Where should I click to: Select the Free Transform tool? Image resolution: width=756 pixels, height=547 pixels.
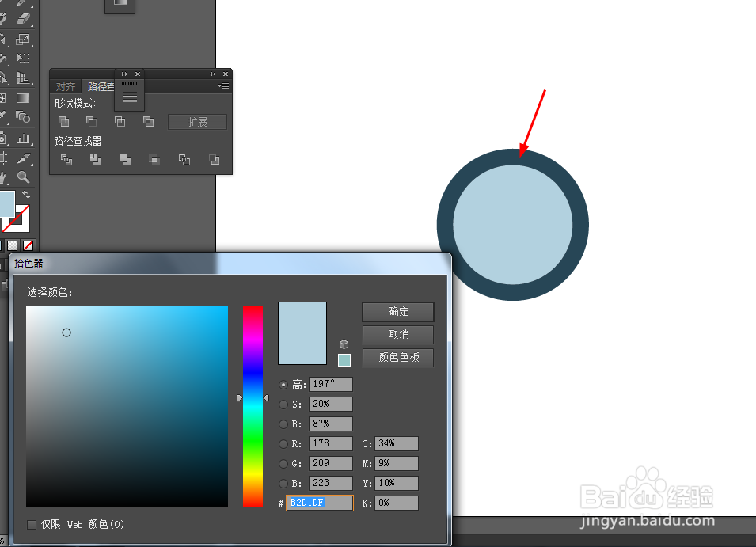point(23,59)
